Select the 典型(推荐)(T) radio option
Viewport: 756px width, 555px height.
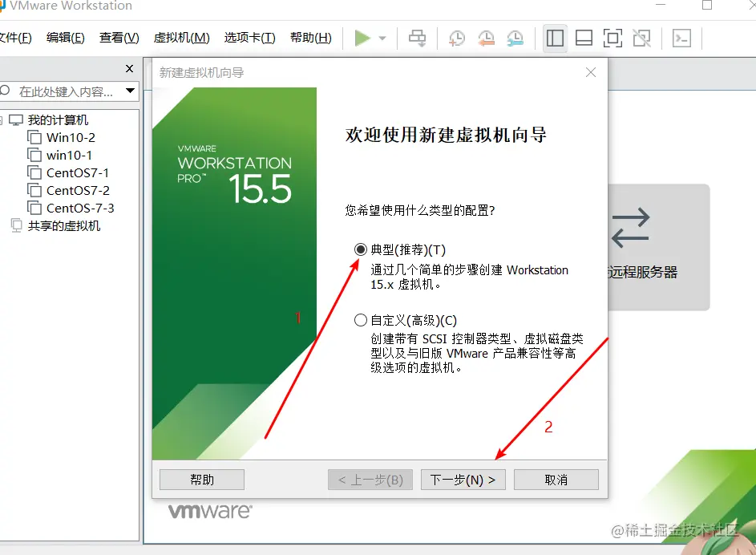tap(361, 249)
